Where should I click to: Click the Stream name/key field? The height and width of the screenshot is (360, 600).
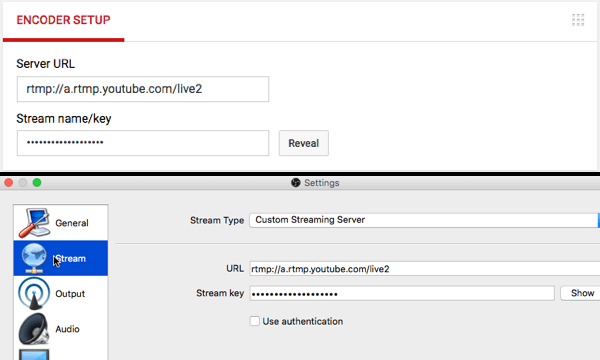pos(143,143)
